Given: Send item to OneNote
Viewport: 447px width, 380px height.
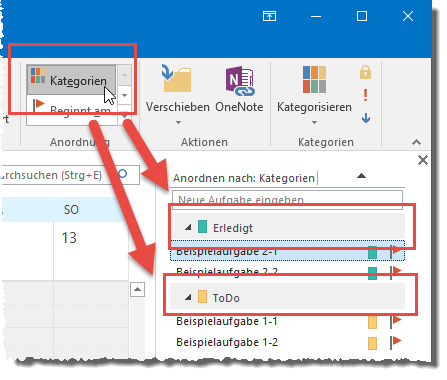Looking at the screenshot, I should point(239,90).
